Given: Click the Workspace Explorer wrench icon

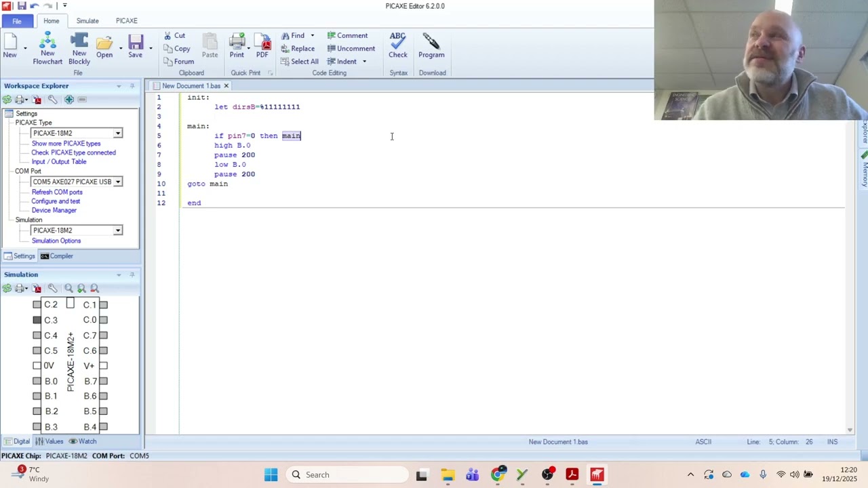Looking at the screenshot, I should [52, 100].
